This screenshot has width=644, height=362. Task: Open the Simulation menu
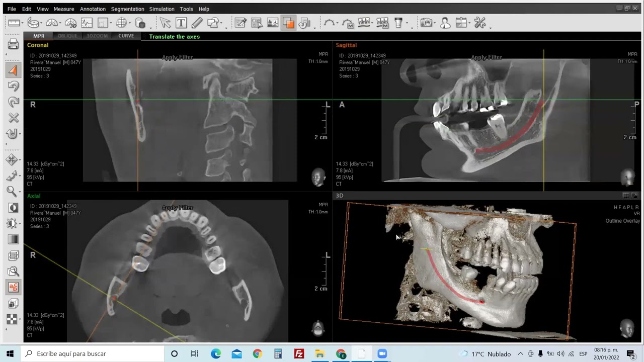point(162,9)
